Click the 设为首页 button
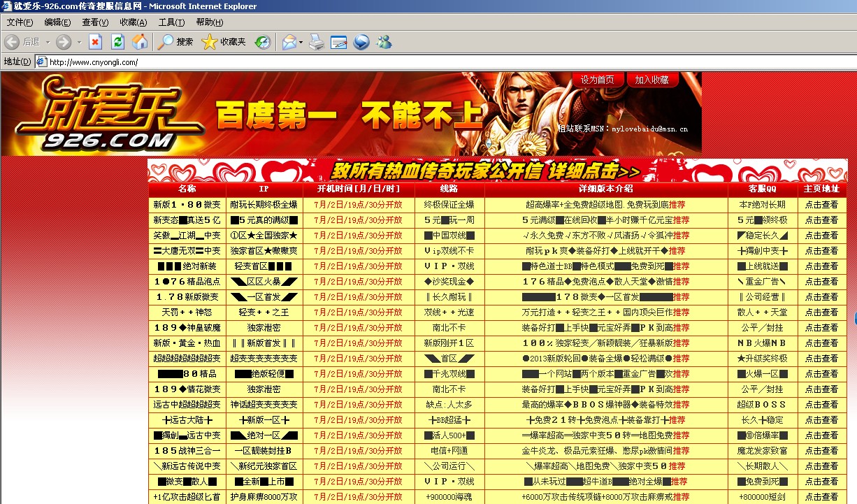This screenshot has width=857, height=504. coord(597,80)
